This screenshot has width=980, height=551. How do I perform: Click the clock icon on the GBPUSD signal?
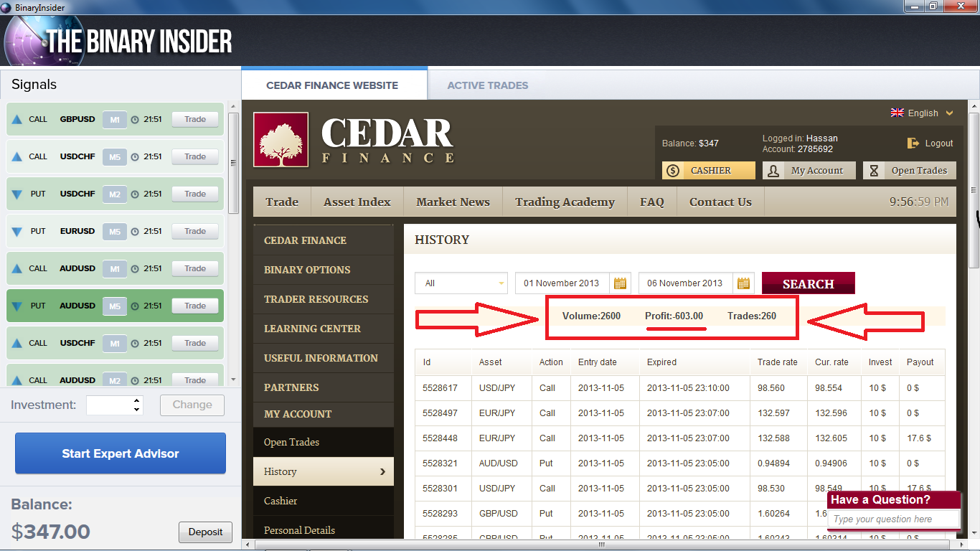(x=135, y=120)
